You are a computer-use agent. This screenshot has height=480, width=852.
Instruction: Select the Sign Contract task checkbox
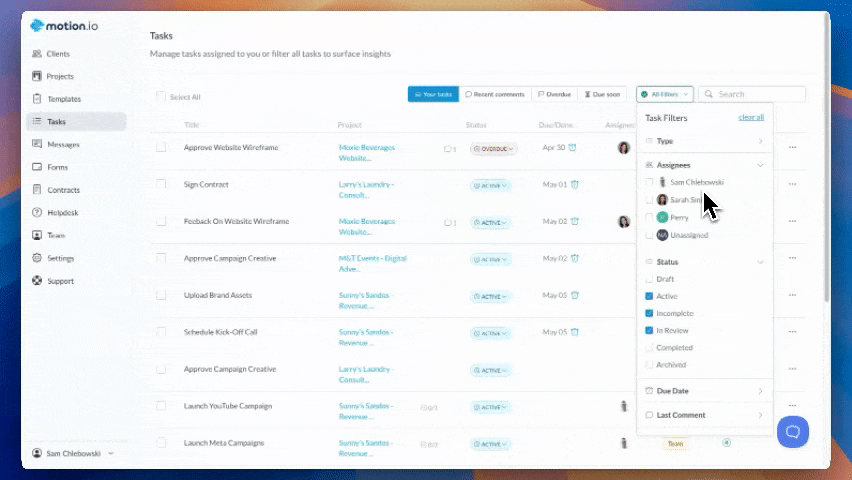161,184
